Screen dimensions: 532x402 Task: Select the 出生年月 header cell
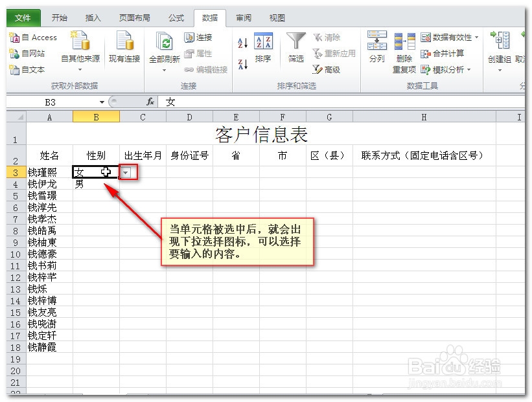click(x=143, y=155)
